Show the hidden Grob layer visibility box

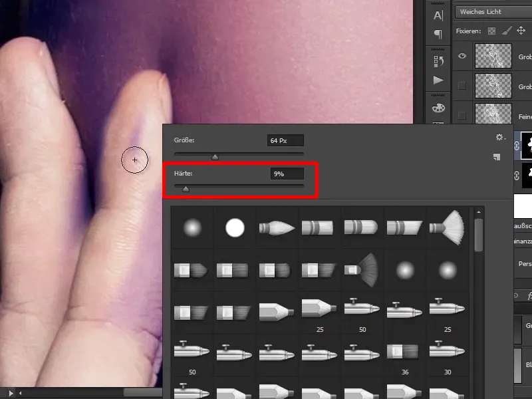click(462, 86)
